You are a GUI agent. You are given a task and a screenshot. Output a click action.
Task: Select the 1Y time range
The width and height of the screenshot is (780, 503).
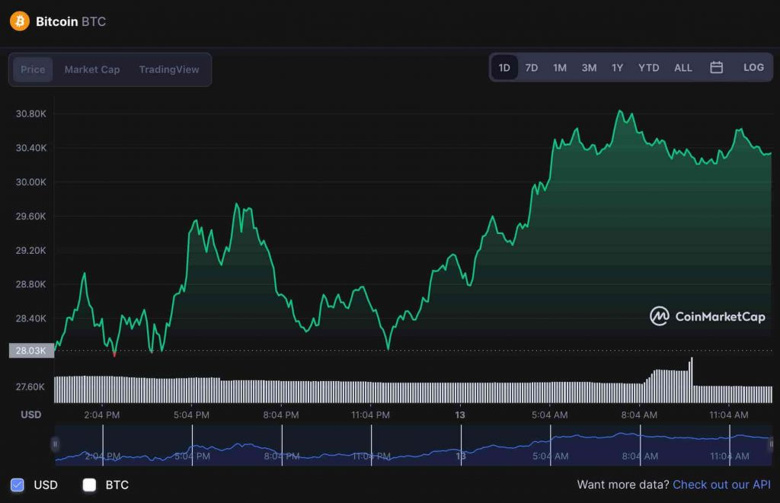pos(618,68)
